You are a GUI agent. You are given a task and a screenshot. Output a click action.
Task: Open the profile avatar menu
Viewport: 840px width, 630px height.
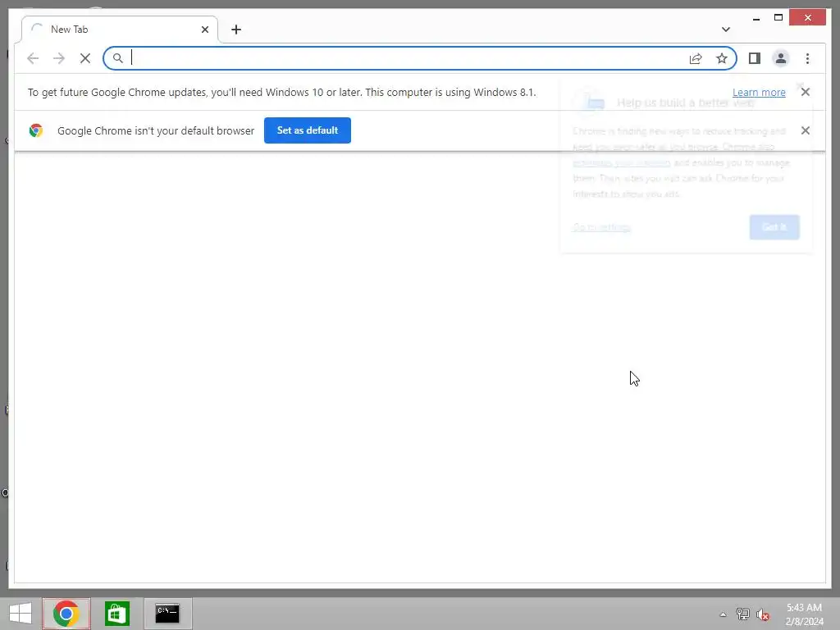781,58
